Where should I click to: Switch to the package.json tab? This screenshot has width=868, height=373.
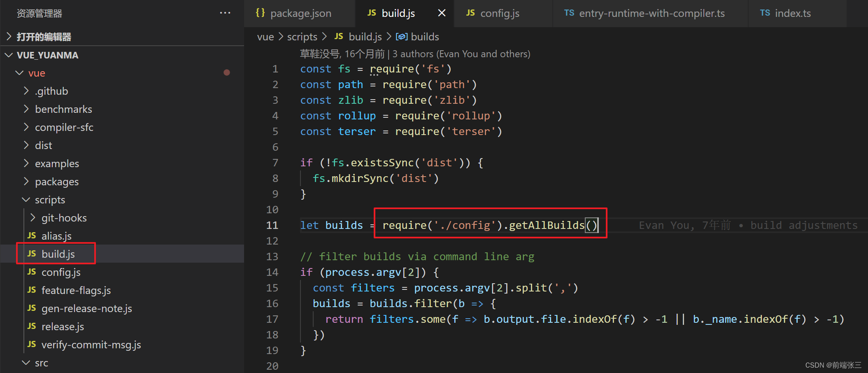pos(300,14)
